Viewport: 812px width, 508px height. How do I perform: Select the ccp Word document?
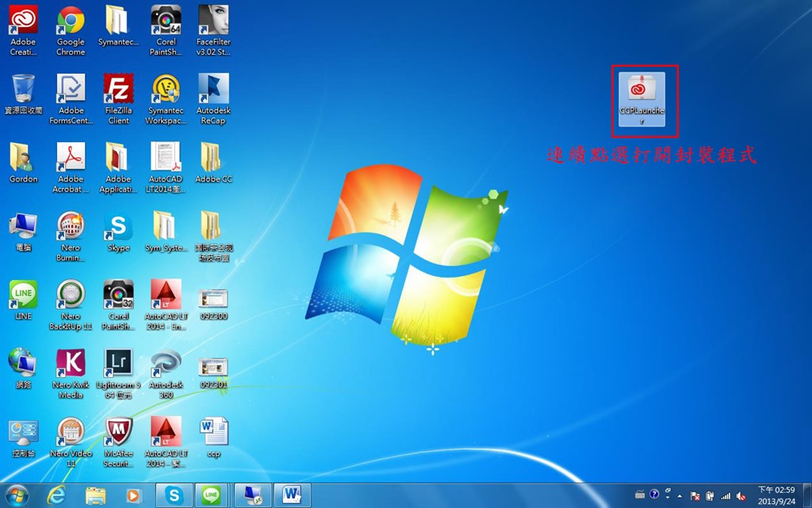(x=213, y=437)
